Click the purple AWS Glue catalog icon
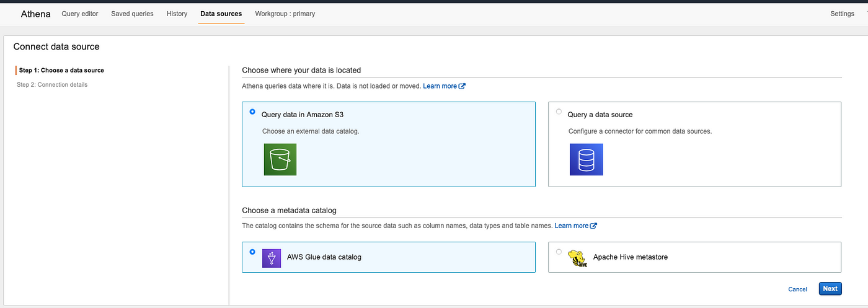The width and height of the screenshot is (868, 308). [272, 257]
